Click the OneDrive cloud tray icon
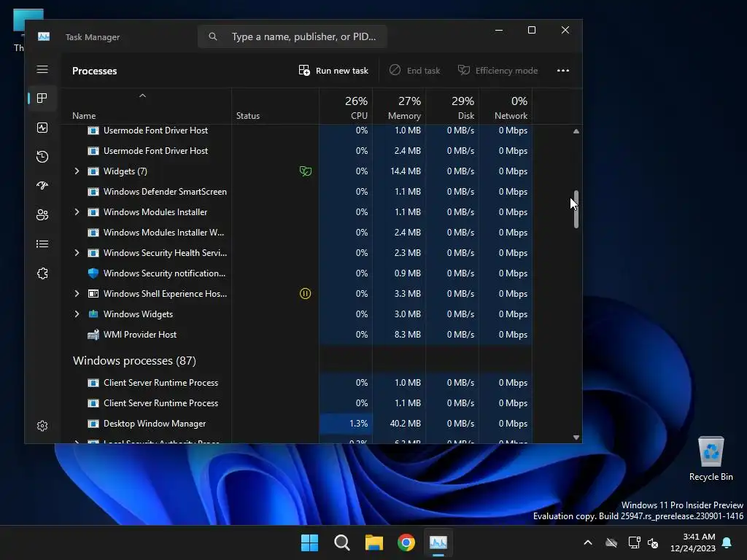The height and width of the screenshot is (560, 747). [611, 542]
